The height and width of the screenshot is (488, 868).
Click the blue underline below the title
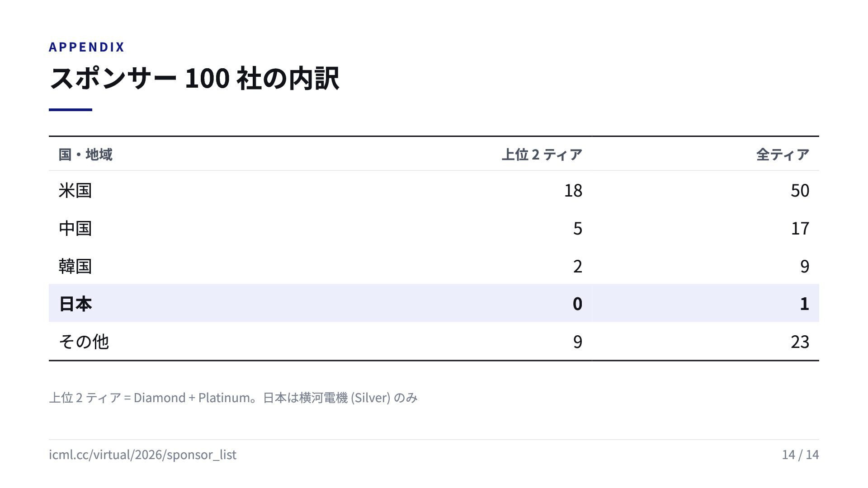click(71, 110)
